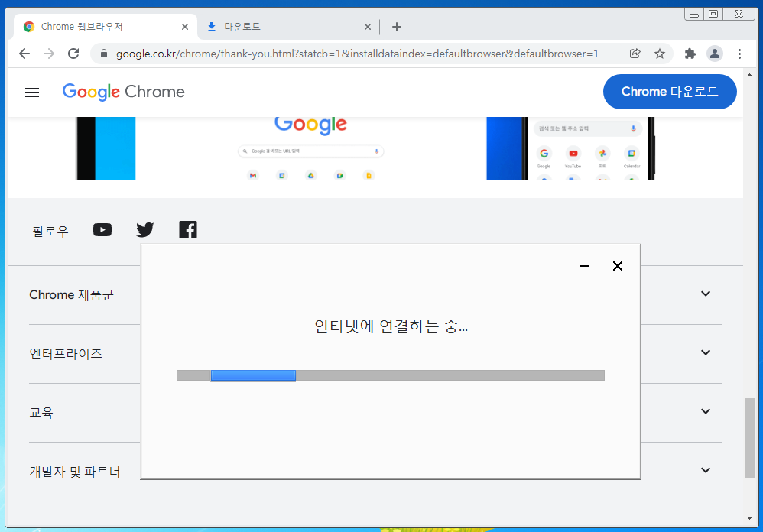Viewport: 763px width, 532px height.
Task: Open the profile avatar menu
Action: (x=714, y=54)
